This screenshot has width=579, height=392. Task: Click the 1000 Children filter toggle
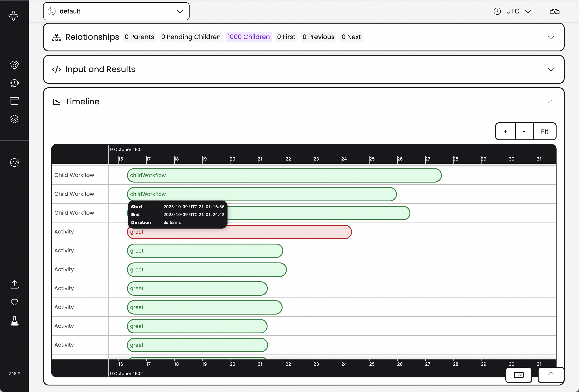(249, 37)
